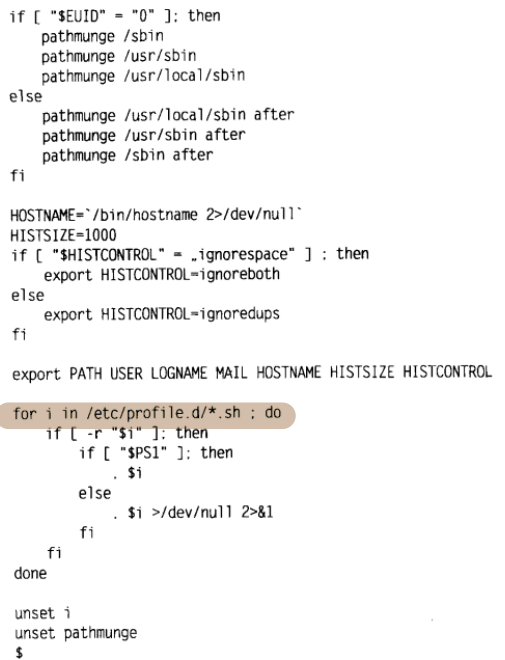Click the 'if [ "$PS1" ]; then' line
The height and width of the screenshot is (660, 505).
point(156,453)
